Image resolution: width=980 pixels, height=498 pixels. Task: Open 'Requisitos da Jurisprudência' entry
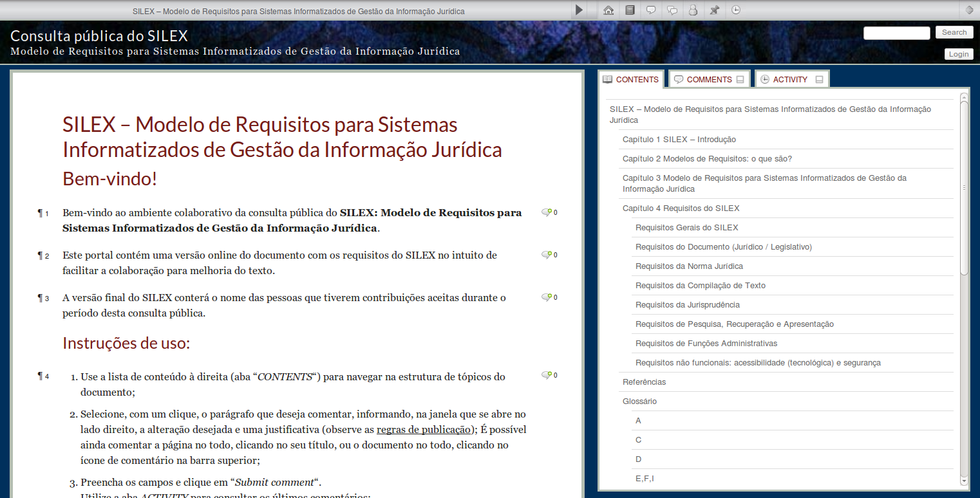793,305
